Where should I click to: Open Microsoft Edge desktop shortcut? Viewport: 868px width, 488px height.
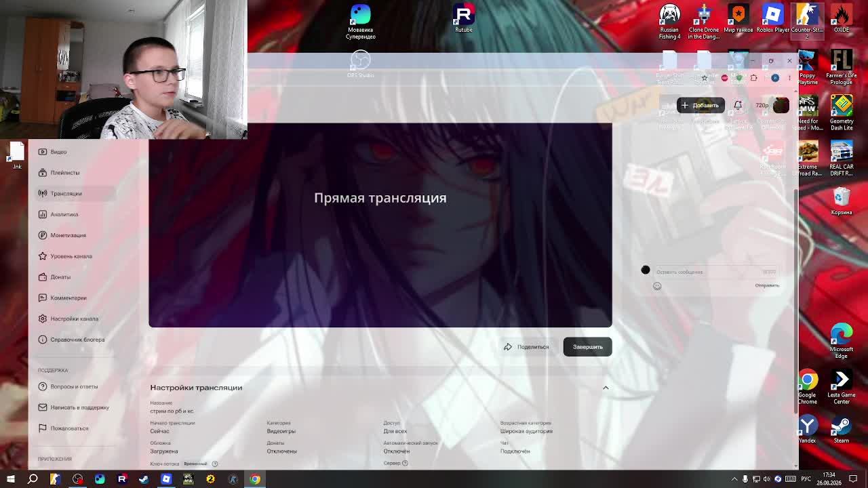pyautogui.click(x=842, y=342)
